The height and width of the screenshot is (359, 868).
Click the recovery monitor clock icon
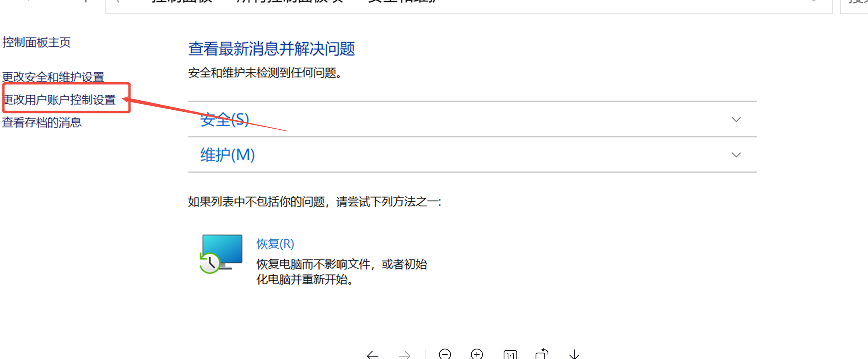[221, 254]
